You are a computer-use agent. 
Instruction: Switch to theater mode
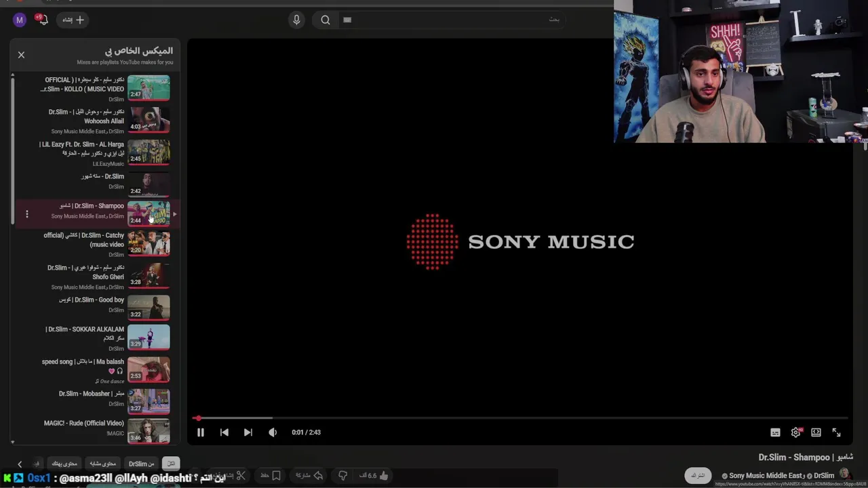tap(816, 432)
